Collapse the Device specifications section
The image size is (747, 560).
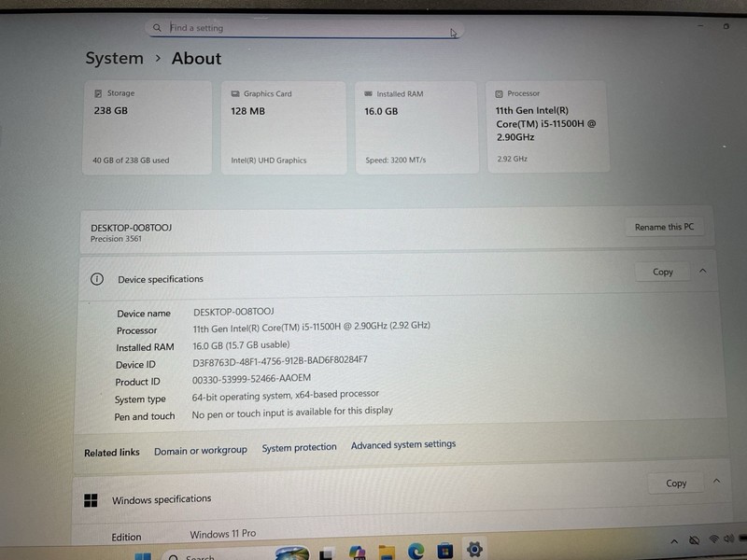tap(703, 271)
